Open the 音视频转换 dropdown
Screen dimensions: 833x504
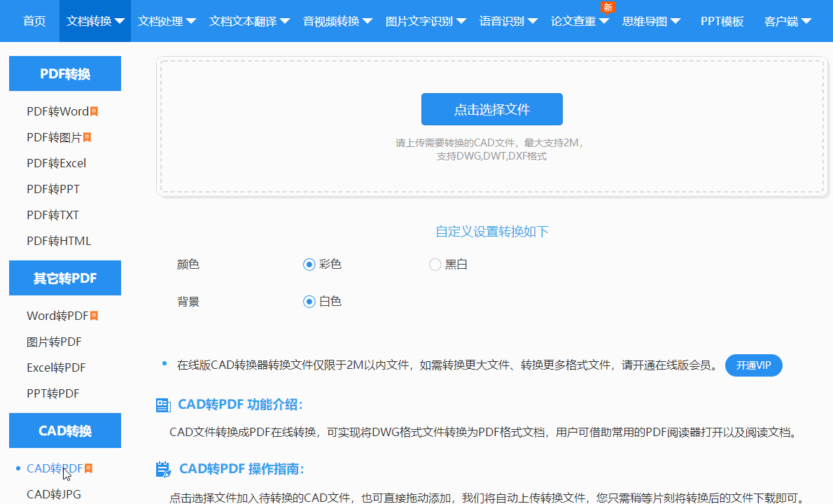337,21
